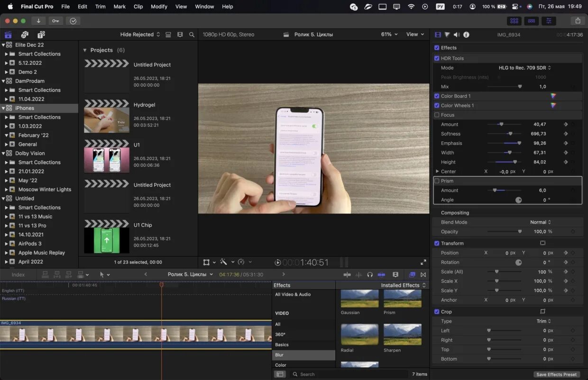Open the Keyword Editor key icon
Screen dimensions: 588x380
pos(56,21)
